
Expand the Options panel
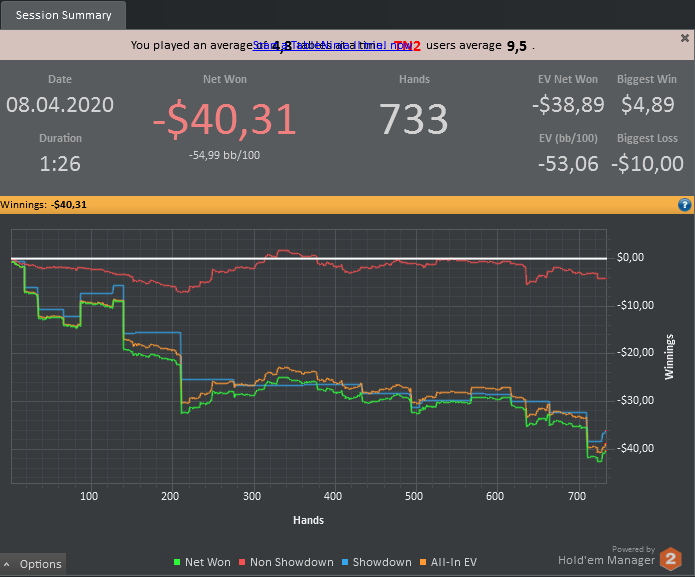tap(33, 564)
